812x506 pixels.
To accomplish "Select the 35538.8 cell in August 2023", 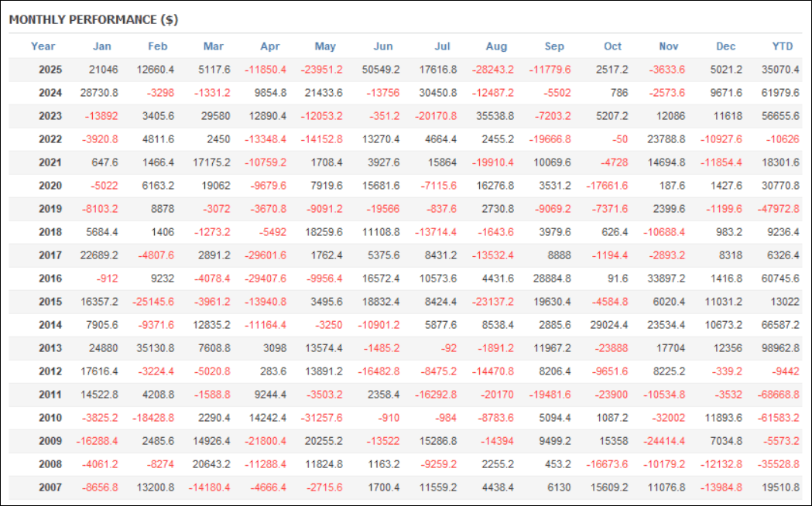I will pyautogui.click(x=493, y=116).
